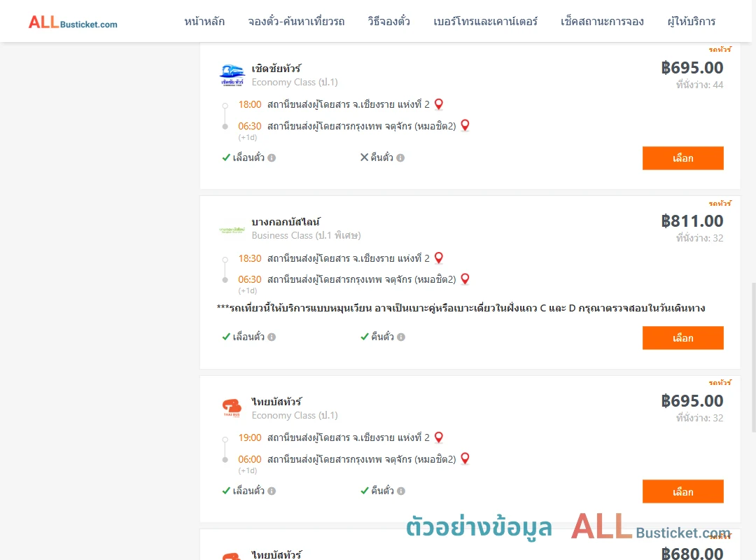Viewport: 756px width, 560px height.
Task: Click the page vertical scrollbar
Action: 753,357
